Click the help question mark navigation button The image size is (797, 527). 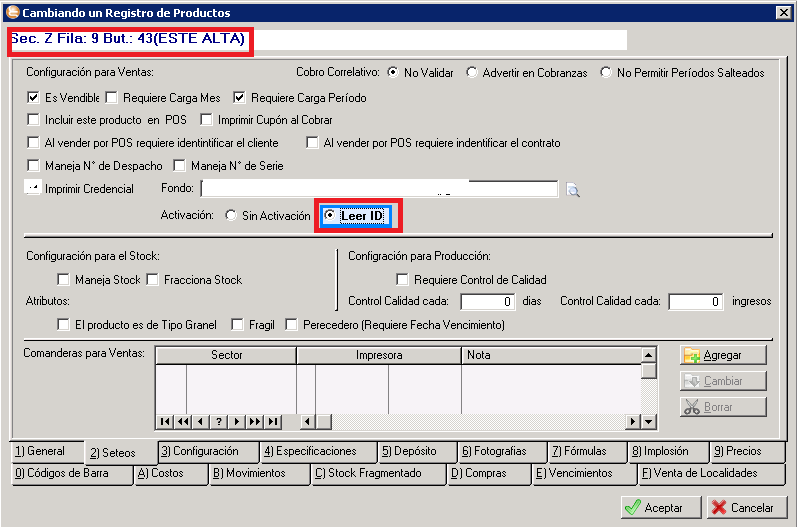[219, 421]
